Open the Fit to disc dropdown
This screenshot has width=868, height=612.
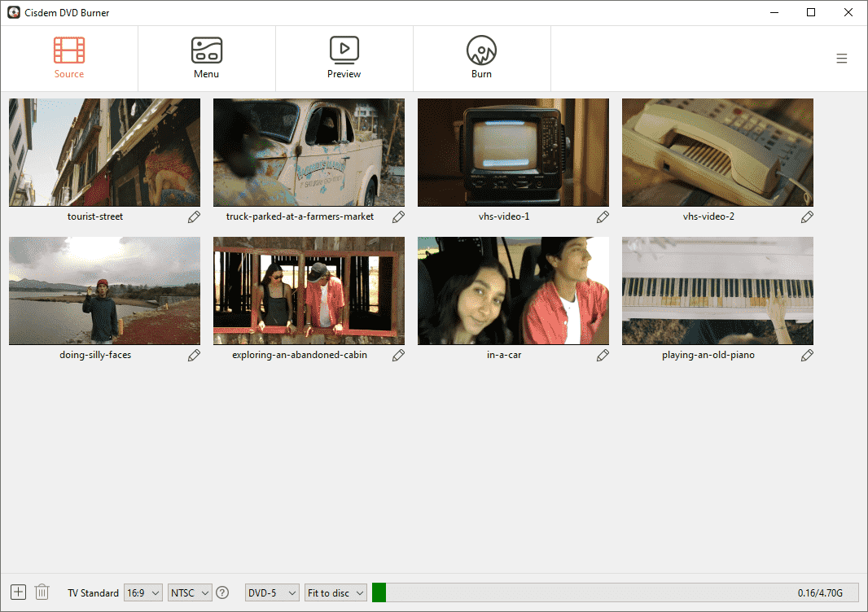(335, 593)
